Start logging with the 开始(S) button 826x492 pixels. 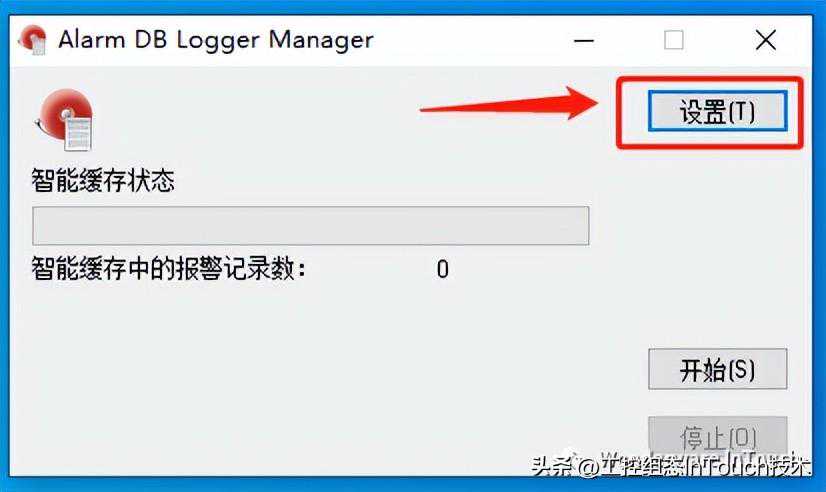coord(717,369)
